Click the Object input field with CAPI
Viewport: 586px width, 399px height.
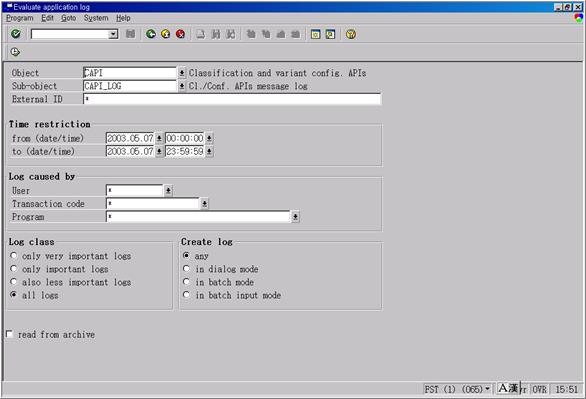coord(129,73)
